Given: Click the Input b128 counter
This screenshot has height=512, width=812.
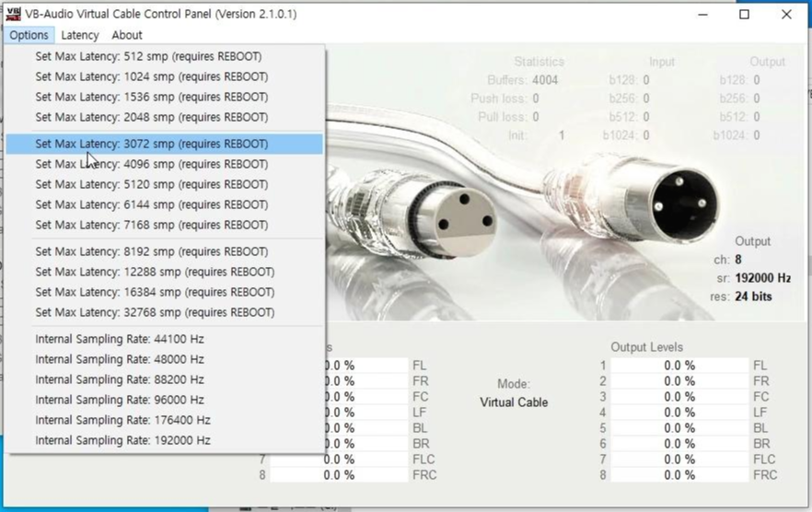Looking at the screenshot, I should (629, 80).
